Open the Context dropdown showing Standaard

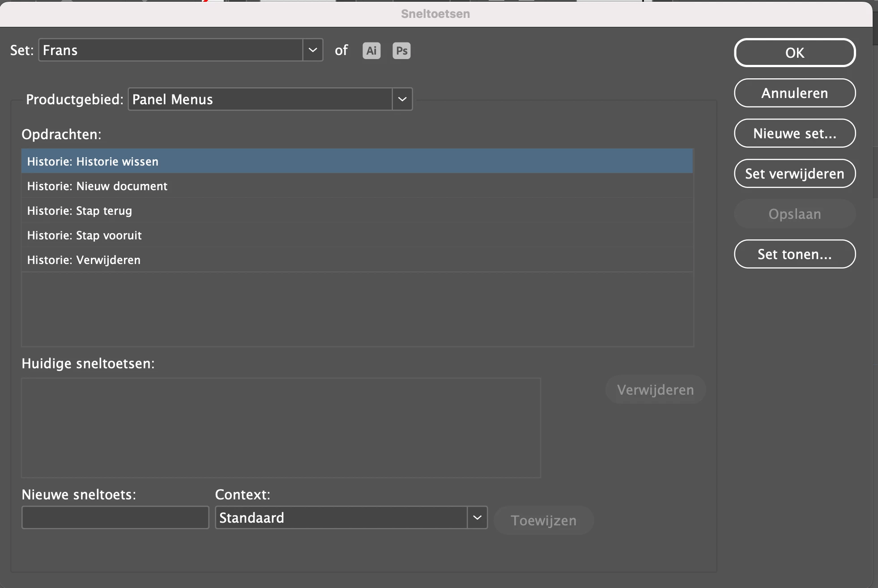click(477, 518)
